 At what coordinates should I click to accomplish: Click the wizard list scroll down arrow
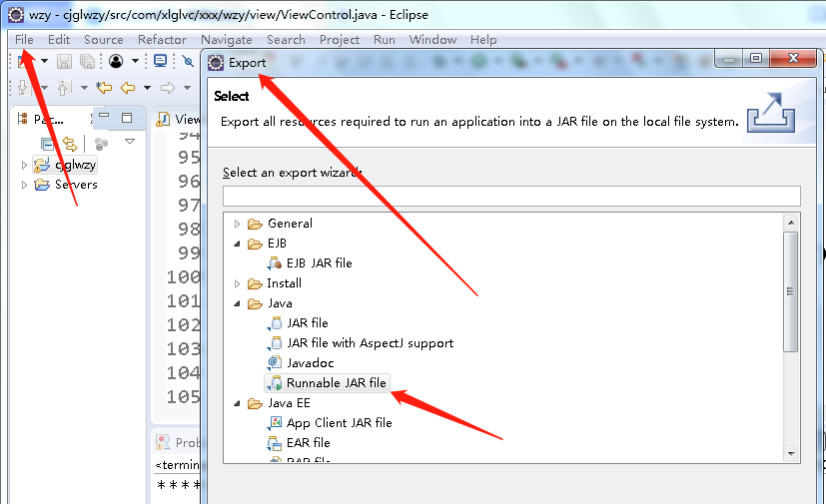point(791,453)
